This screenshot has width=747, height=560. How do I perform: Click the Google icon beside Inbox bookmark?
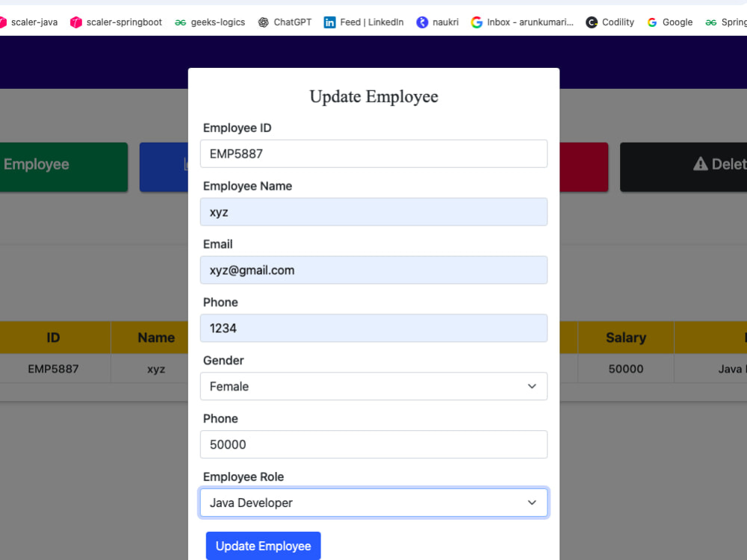click(x=477, y=22)
